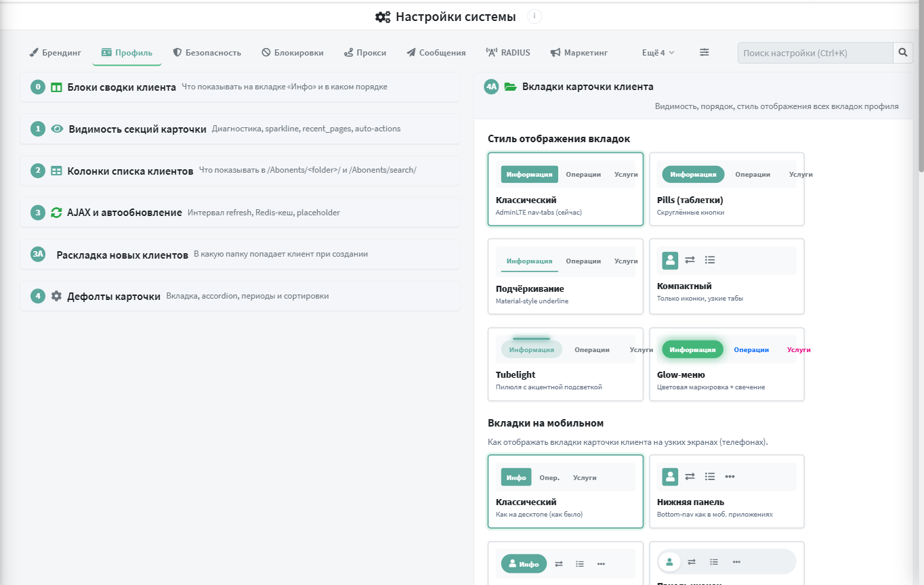Click the Услуги preview in Glow-меню card
924x585 pixels.
[799, 349]
